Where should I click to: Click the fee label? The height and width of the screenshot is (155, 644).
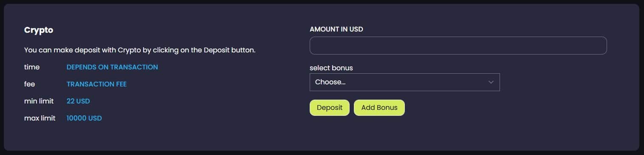pos(29,84)
